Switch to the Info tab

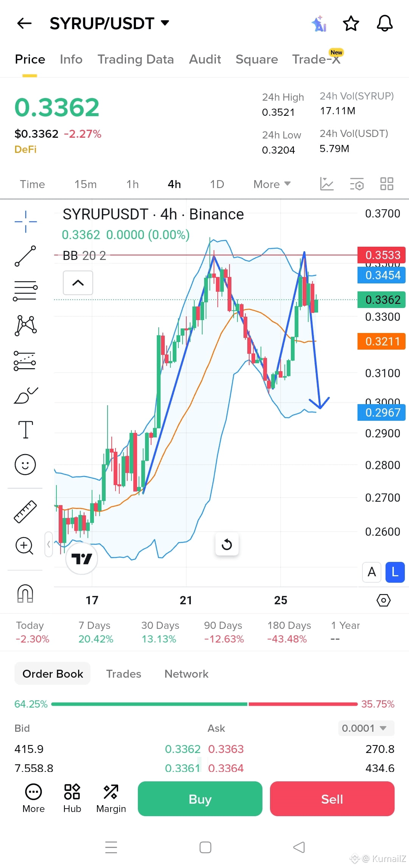click(x=71, y=59)
